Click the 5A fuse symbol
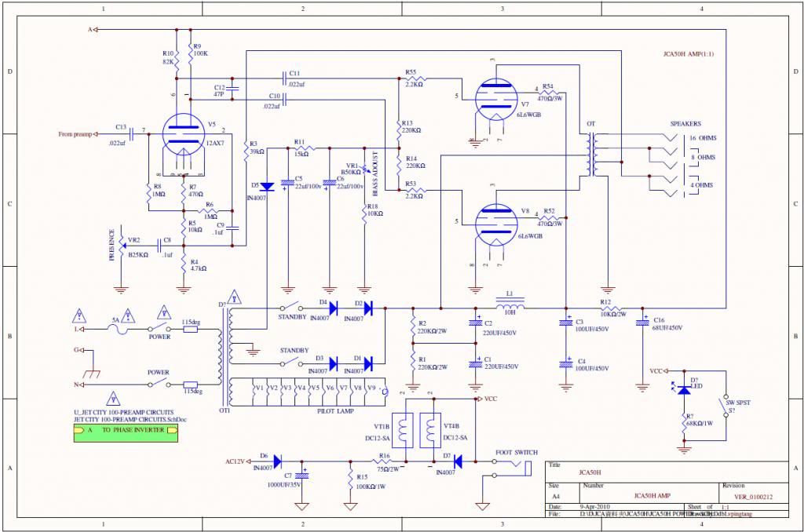 coord(119,329)
